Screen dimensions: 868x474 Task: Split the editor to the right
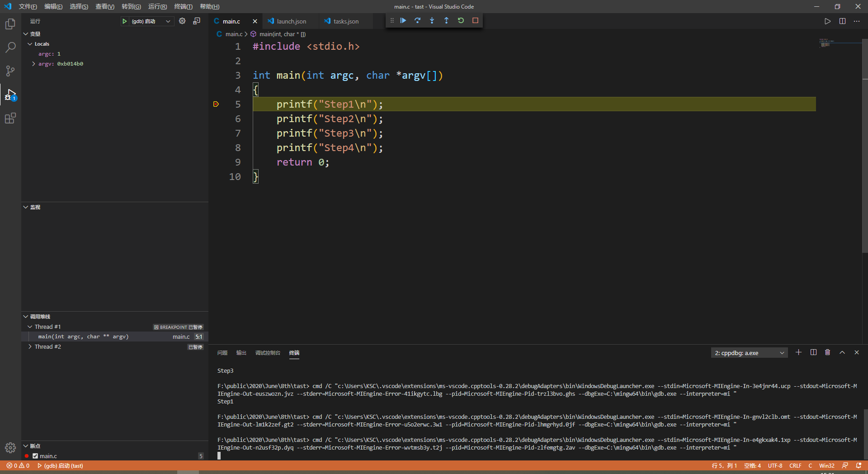point(842,21)
